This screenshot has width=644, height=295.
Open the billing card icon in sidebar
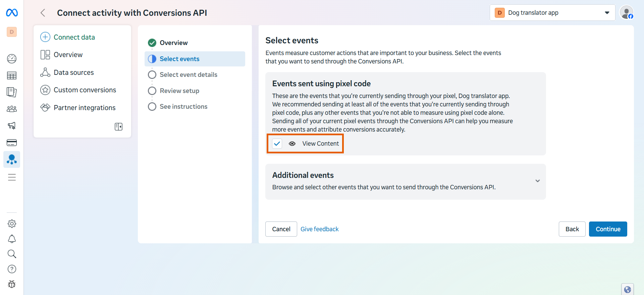click(12, 143)
